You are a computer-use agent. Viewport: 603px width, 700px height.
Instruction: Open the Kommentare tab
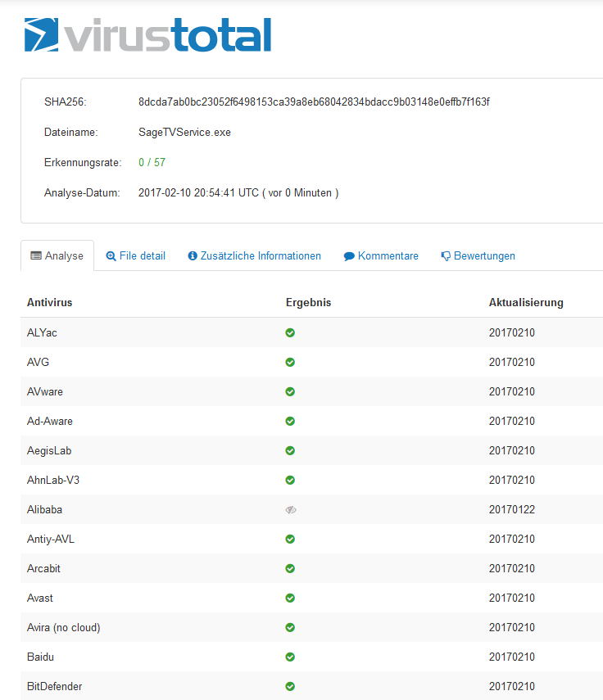pyautogui.click(x=381, y=255)
